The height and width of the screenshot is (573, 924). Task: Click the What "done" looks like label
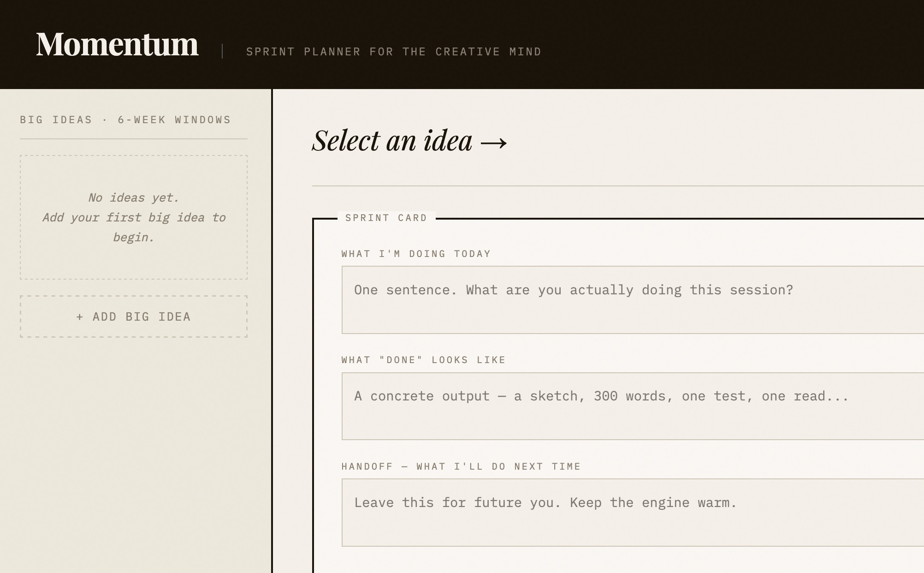(423, 360)
